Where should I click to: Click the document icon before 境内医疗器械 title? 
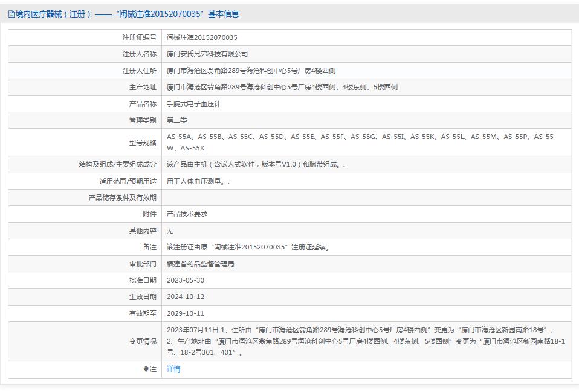click(x=11, y=14)
